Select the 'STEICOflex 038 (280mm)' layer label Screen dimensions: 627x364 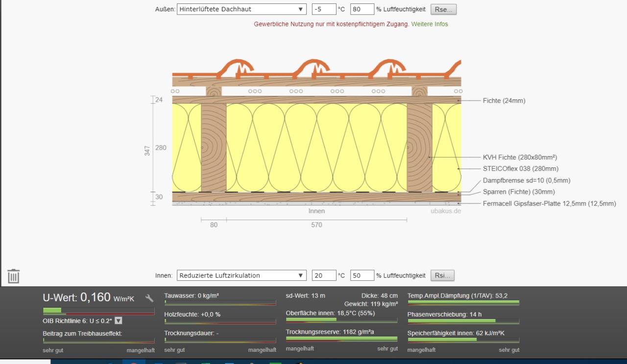pos(520,169)
